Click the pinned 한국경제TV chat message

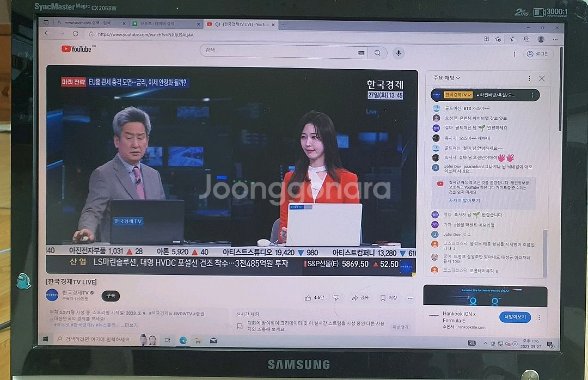[x=485, y=95]
